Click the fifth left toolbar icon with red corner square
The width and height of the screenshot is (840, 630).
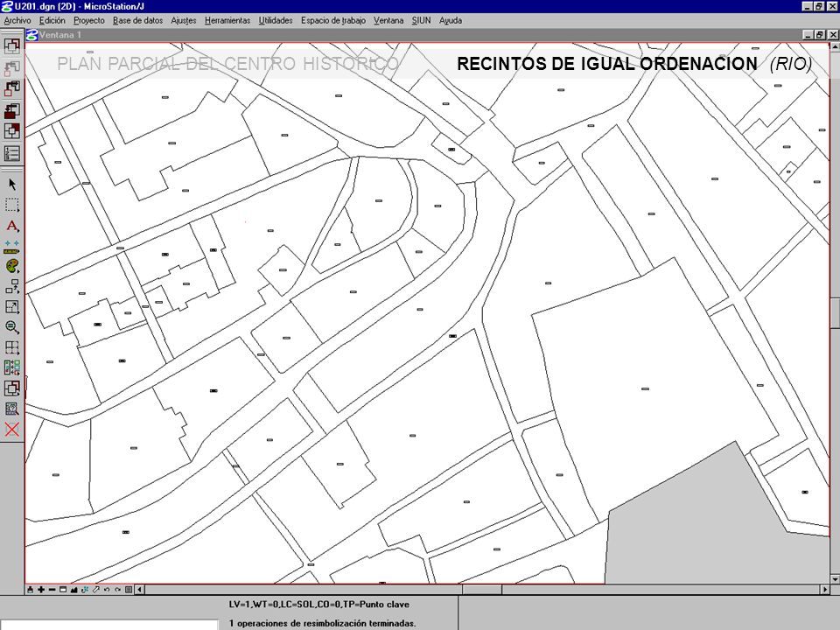(11, 131)
